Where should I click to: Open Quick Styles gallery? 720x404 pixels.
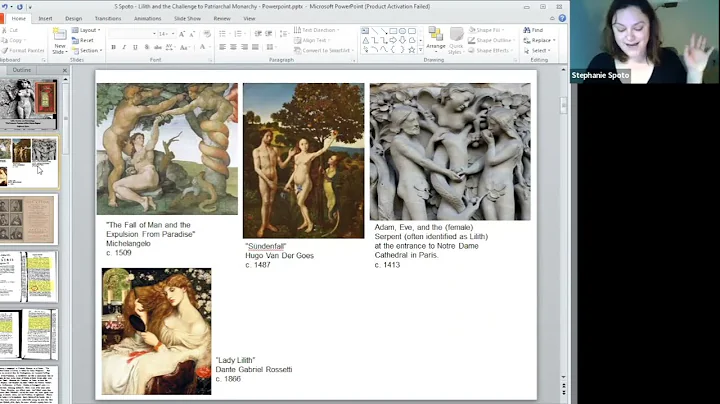456,40
